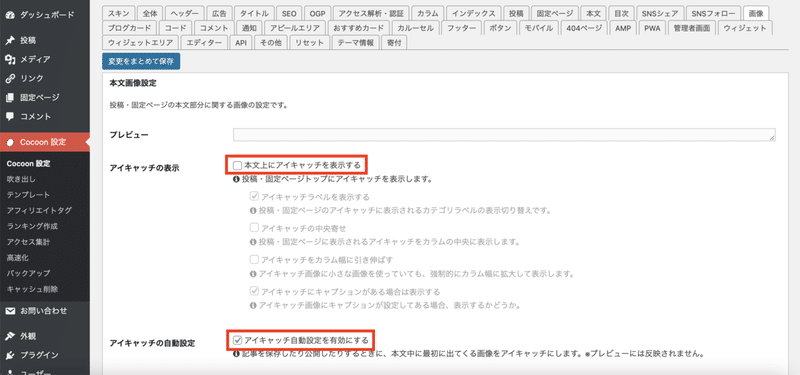Click the chain icon for リンク
Viewport: 800px width, 375px height.
click(10, 79)
